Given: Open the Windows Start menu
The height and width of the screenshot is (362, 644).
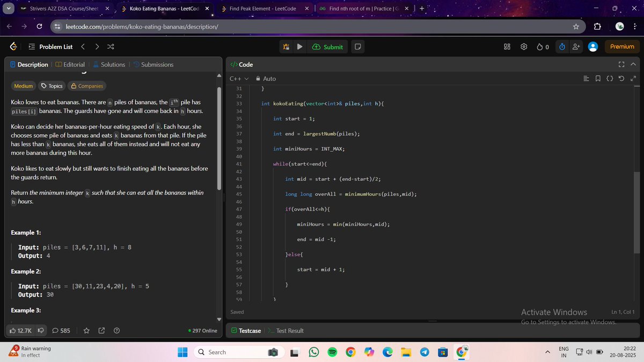Looking at the screenshot, I should [182, 352].
